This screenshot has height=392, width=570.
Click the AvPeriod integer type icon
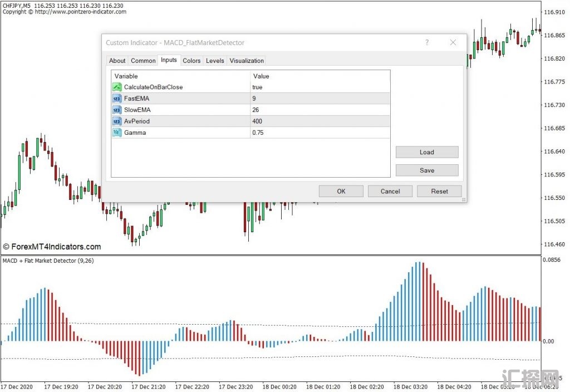[x=117, y=121]
